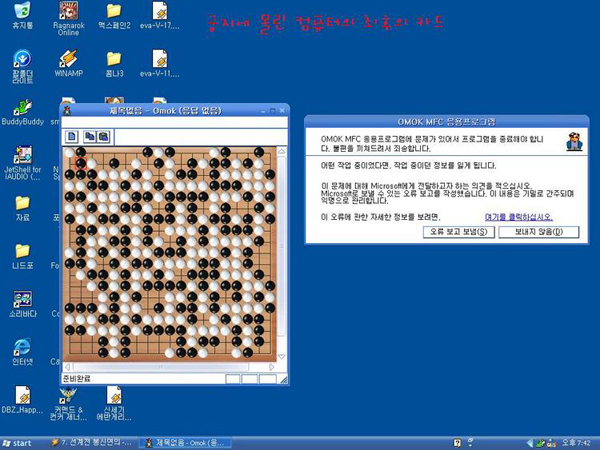Click the red-marked black stone on the board

81,163
